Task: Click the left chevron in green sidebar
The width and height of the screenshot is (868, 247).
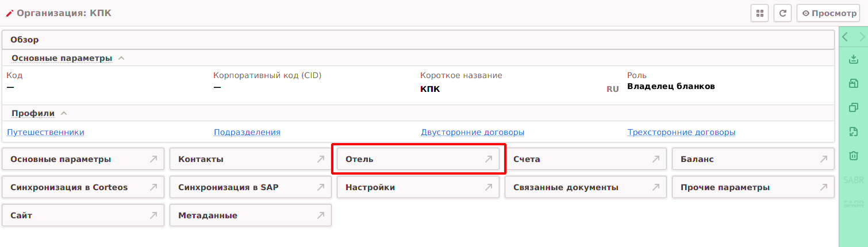Action: [x=845, y=37]
